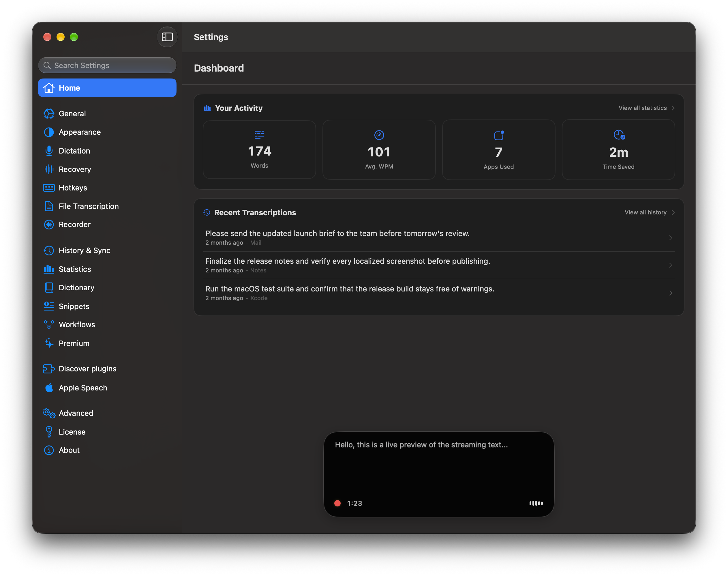Click the '2 months ago - Xcode' label
This screenshot has height=576, width=728.
coord(236,298)
